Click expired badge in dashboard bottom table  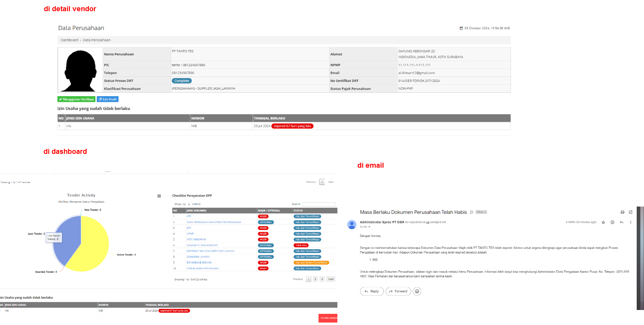pyautogui.click(x=174, y=311)
